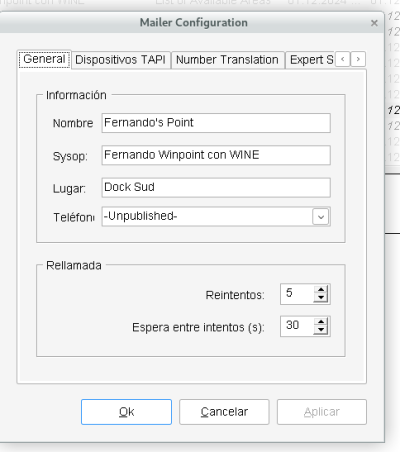Open the partially hidden Expert tab

[311, 60]
